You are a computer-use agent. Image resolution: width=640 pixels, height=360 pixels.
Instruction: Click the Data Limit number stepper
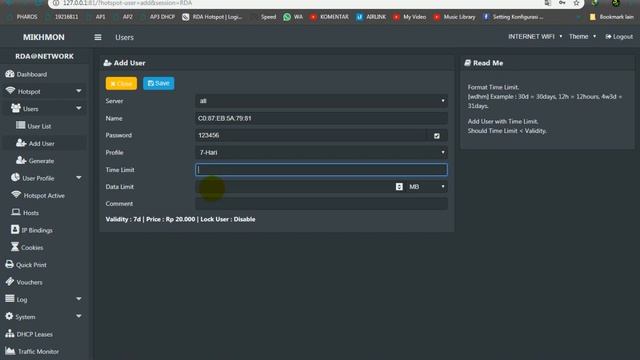pos(399,187)
